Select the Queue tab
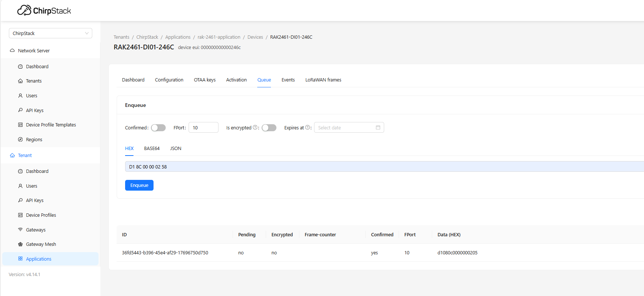The image size is (644, 296). pyautogui.click(x=264, y=80)
